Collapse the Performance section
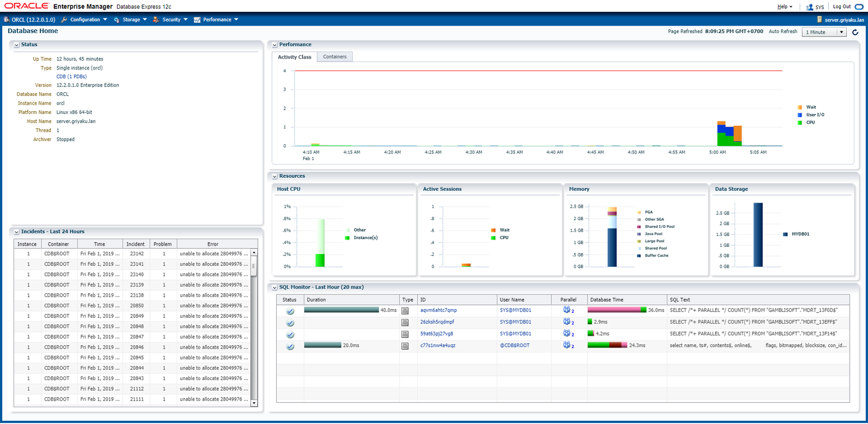The height and width of the screenshot is (424, 868). click(275, 45)
